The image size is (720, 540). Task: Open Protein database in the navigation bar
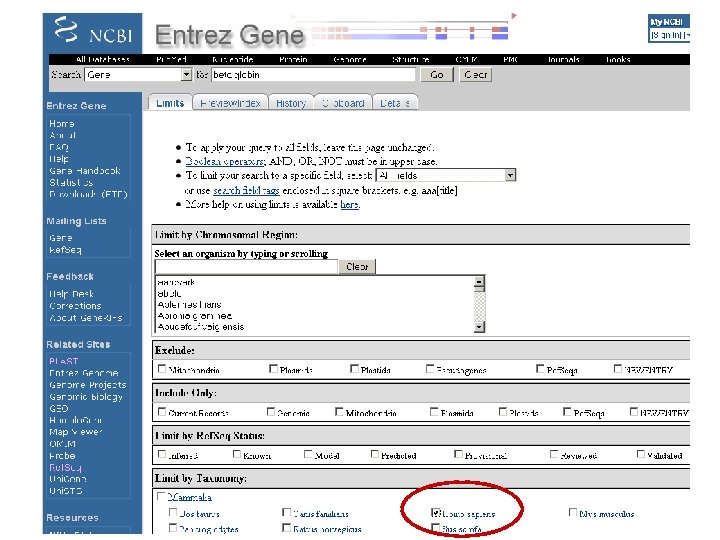[x=293, y=60]
